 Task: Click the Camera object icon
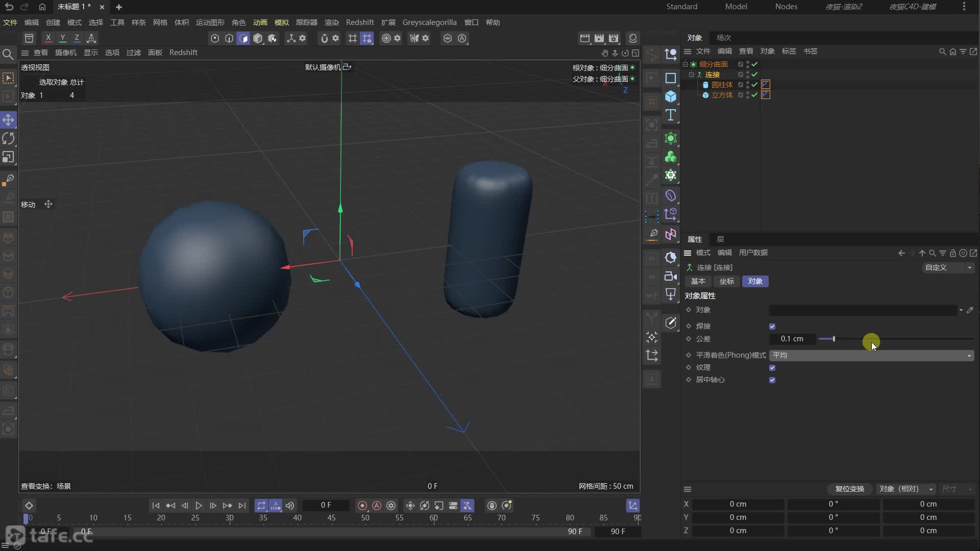click(x=671, y=277)
